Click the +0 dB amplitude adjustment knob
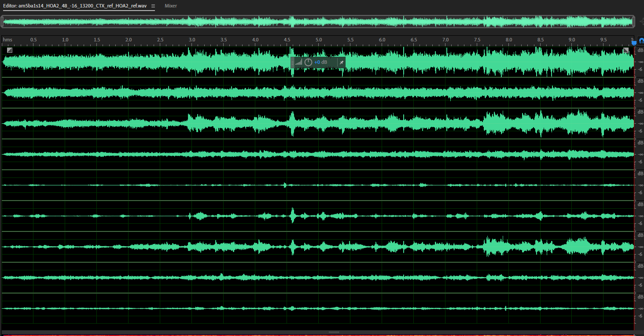This screenshot has height=336, width=644. click(x=308, y=63)
